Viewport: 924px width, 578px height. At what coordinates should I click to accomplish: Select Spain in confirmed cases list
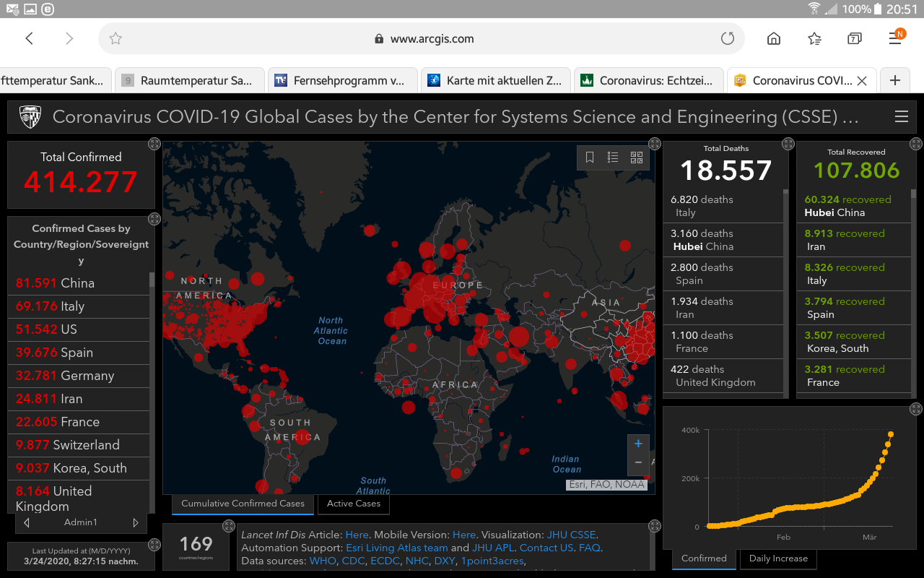click(79, 353)
